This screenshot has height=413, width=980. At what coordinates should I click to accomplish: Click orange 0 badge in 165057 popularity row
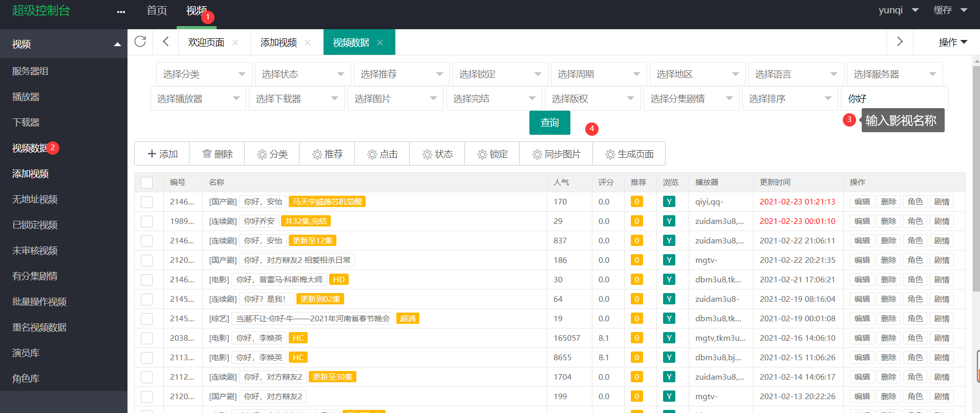pos(636,338)
